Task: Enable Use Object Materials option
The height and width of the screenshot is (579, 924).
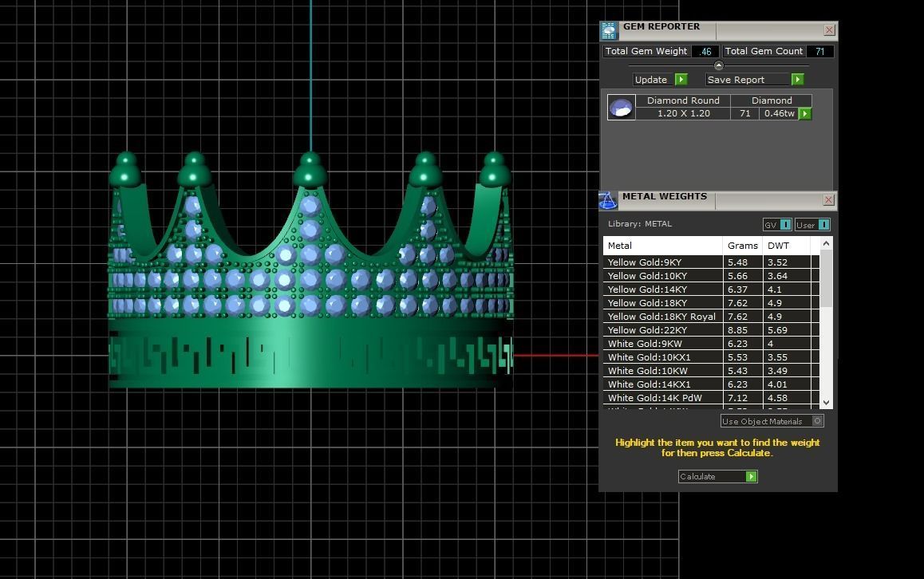Action: tap(817, 420)
